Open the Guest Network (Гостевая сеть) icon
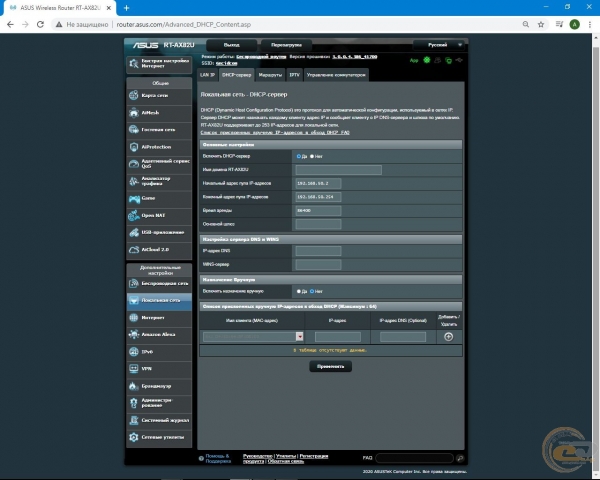 point(134,130)
